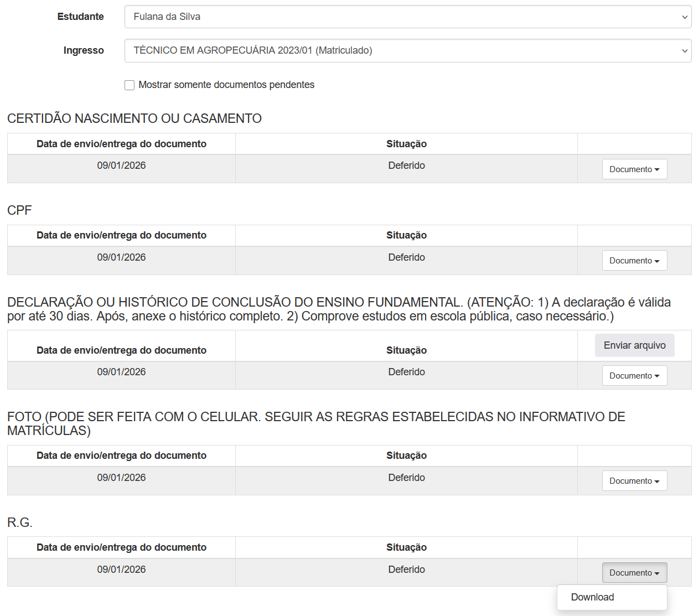The width and height of the screenshot is (699, 616).
Task: Open the Documento dropdown in the CPF section
Action: [x=634, y=260]
